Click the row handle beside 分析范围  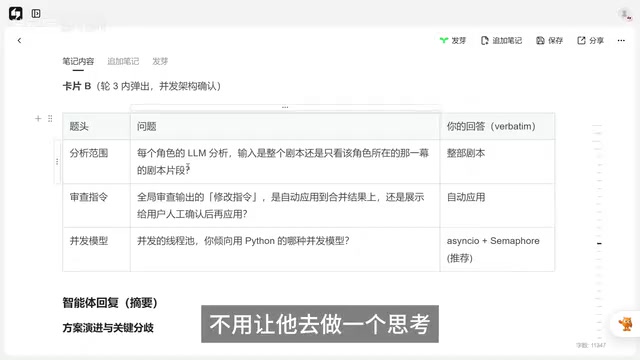tap(57, 162)
